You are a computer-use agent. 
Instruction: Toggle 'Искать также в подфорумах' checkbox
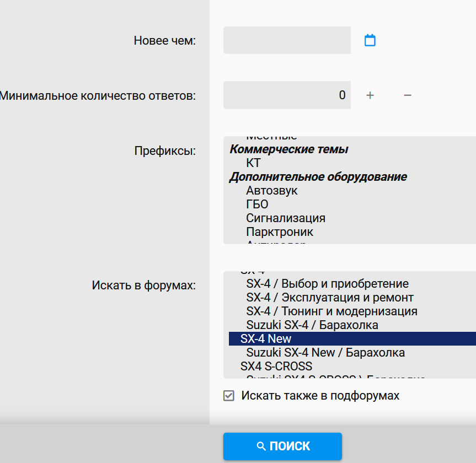point(229,396)
